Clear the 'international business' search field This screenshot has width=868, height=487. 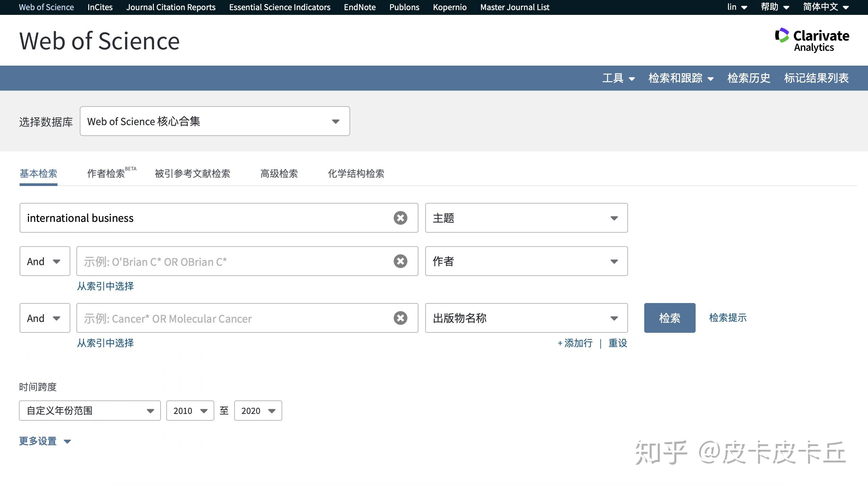coord(400,218)
